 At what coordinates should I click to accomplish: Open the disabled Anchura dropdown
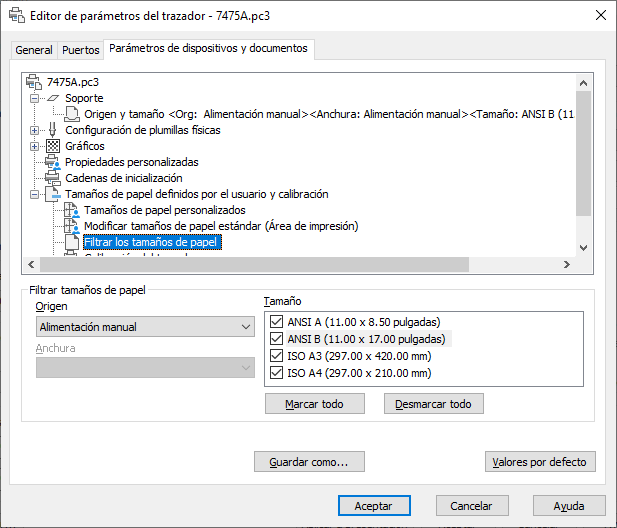click(x=145, y=368)
